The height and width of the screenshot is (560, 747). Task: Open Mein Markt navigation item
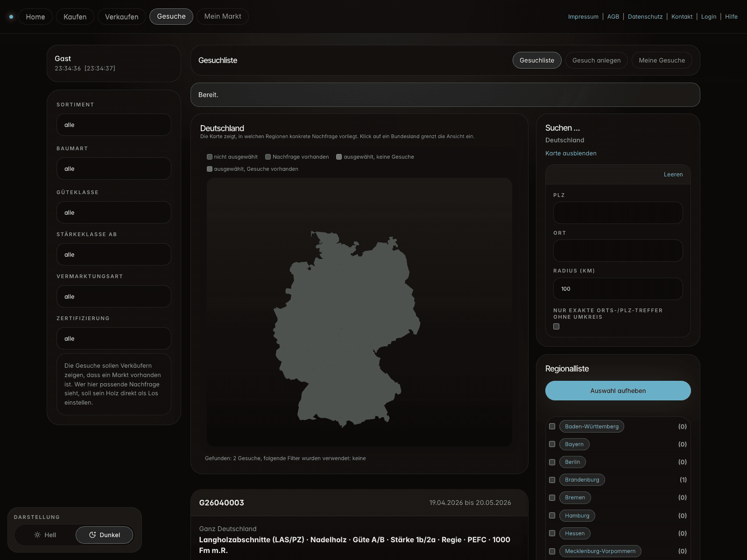[223, 16]
